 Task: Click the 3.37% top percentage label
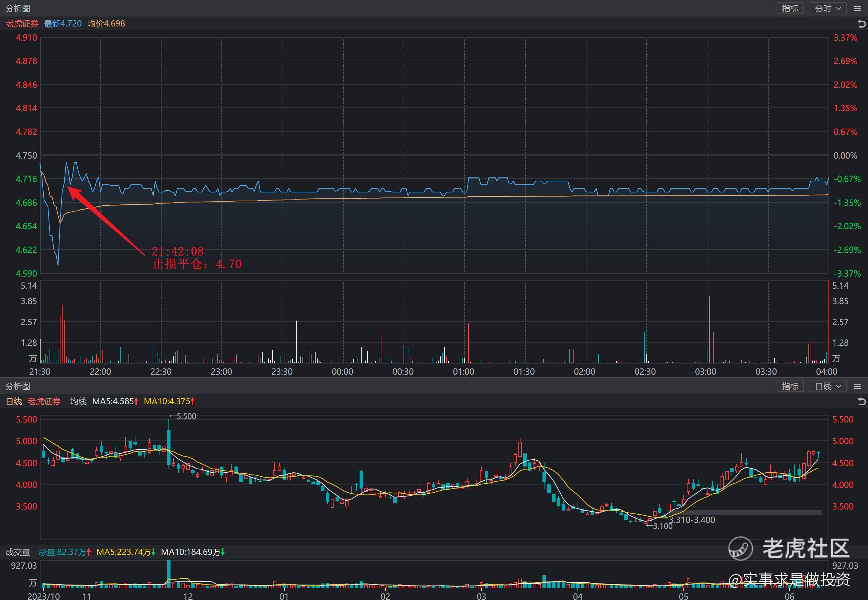point(845,37)
